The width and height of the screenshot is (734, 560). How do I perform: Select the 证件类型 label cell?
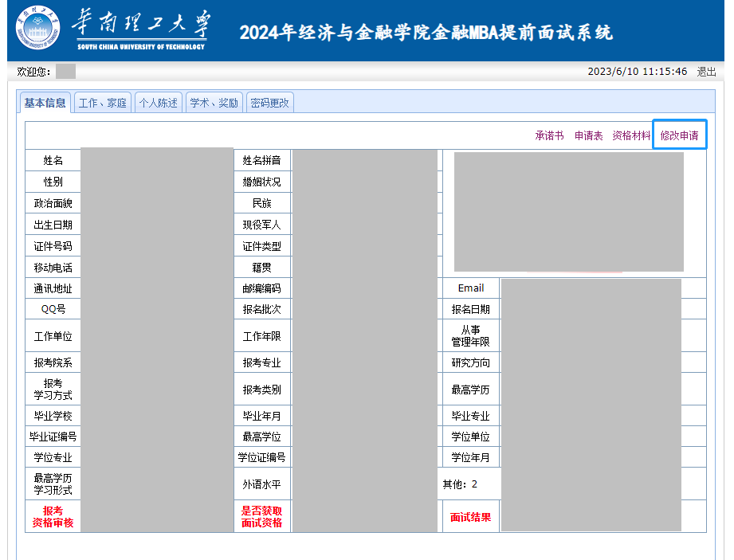point(261,246)
